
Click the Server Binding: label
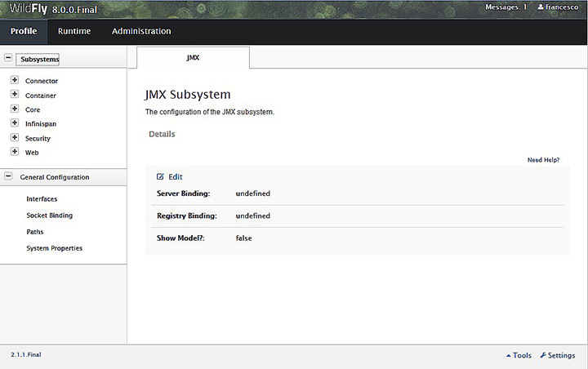tap(184, 193)
